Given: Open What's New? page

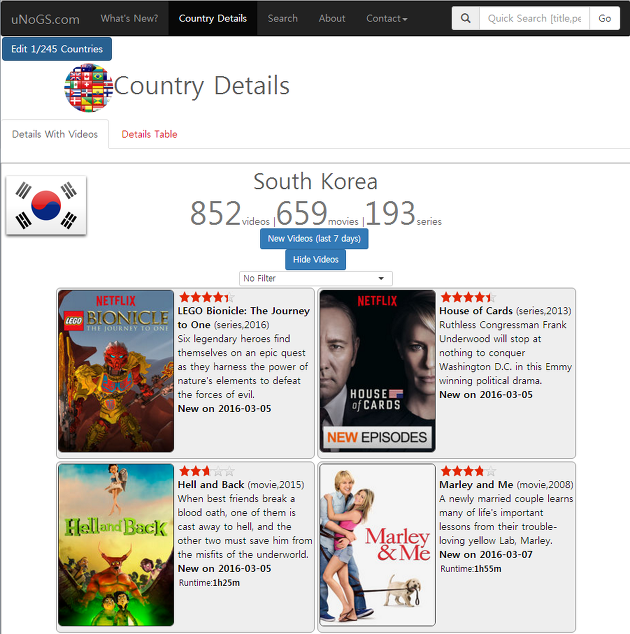Looking at the screenshot, I should [x=129, y=19].
